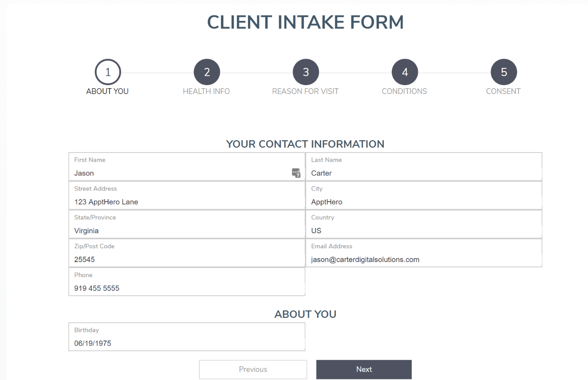Focus the Phone field 919 455 5555
Viewport: 588px width, 380px height.
tap(187, 282)
